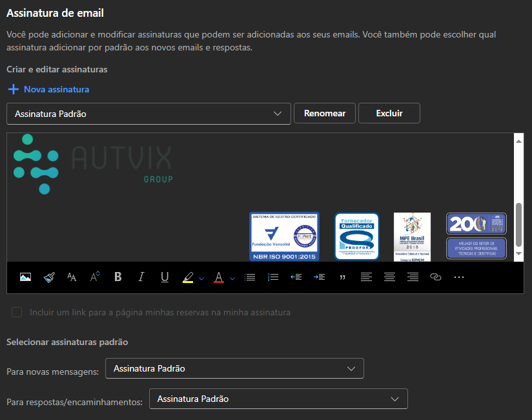This screenshot has height=420, width=532.
Task: Open the font size icon
Action: point(72,277)
